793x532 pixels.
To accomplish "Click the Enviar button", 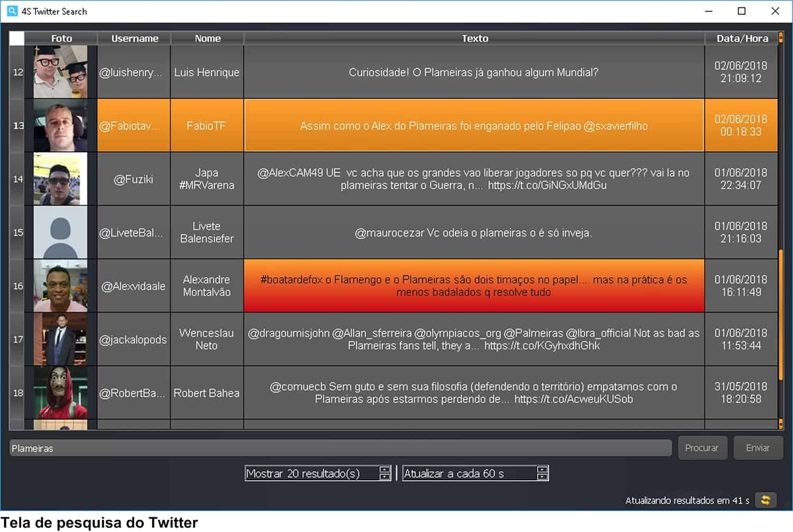I will point(758,448).
